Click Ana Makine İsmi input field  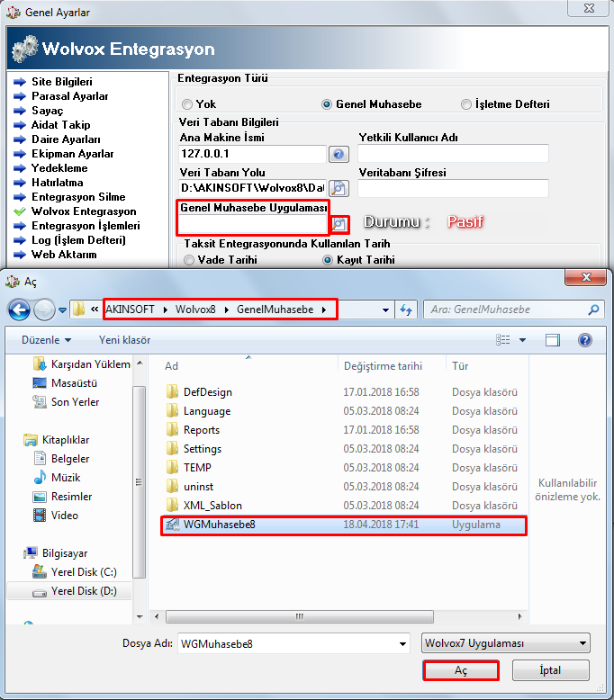coord(253,154)
